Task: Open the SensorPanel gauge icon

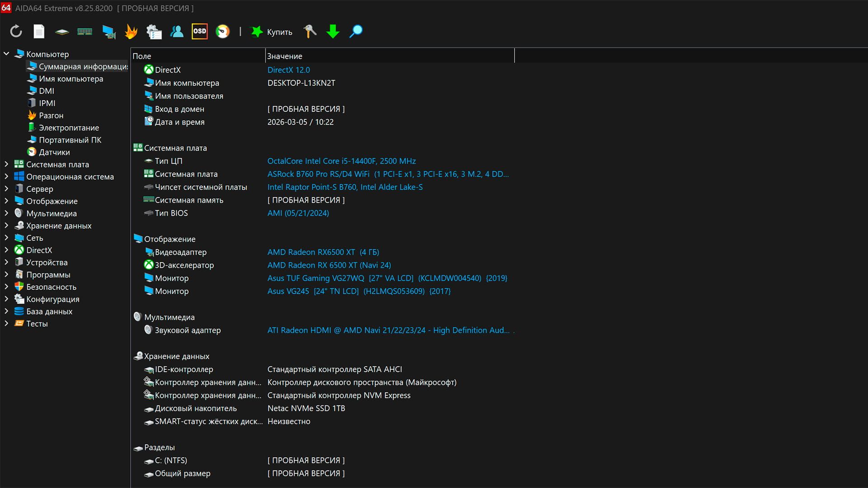Action: [222, 32]
